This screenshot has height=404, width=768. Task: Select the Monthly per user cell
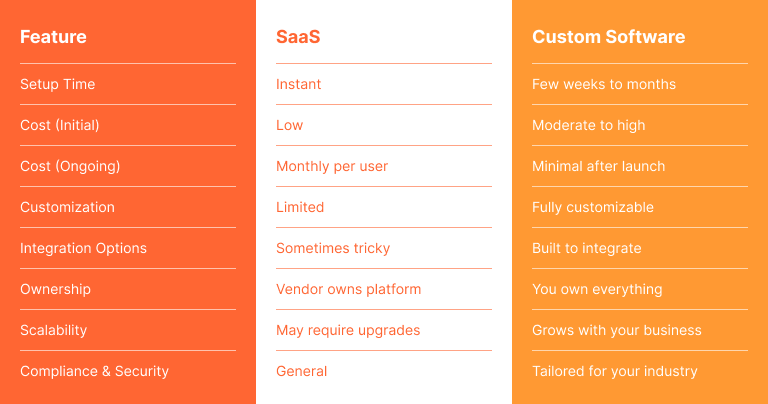click(x=332, y=166)
